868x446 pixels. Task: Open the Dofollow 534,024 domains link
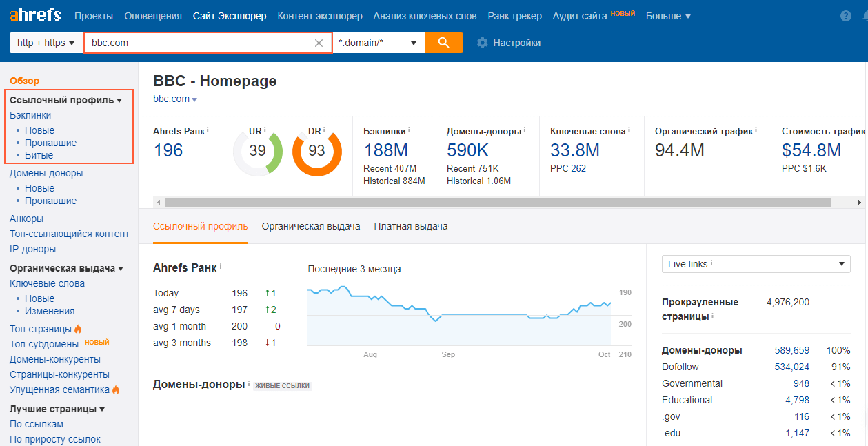791,367
